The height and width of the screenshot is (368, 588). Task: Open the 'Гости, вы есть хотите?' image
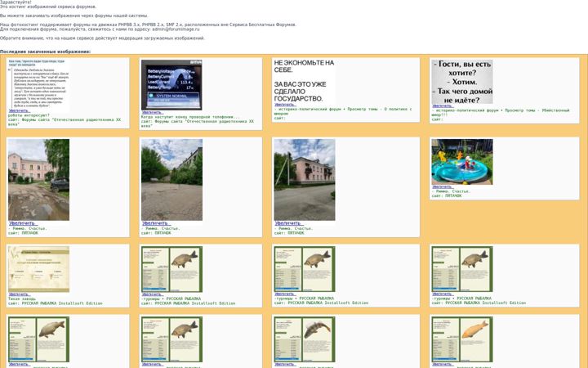click(462, 82)
